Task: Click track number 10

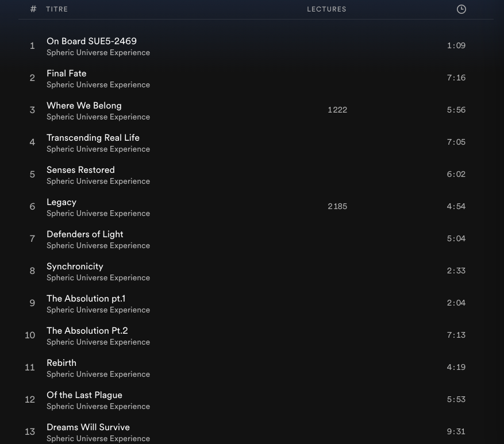Action: tap(30, 335)
